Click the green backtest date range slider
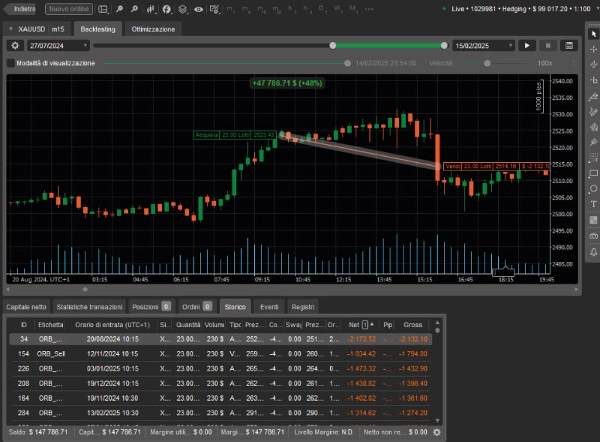This screenshot has width=600, height=442. click(x=390, y=45)
